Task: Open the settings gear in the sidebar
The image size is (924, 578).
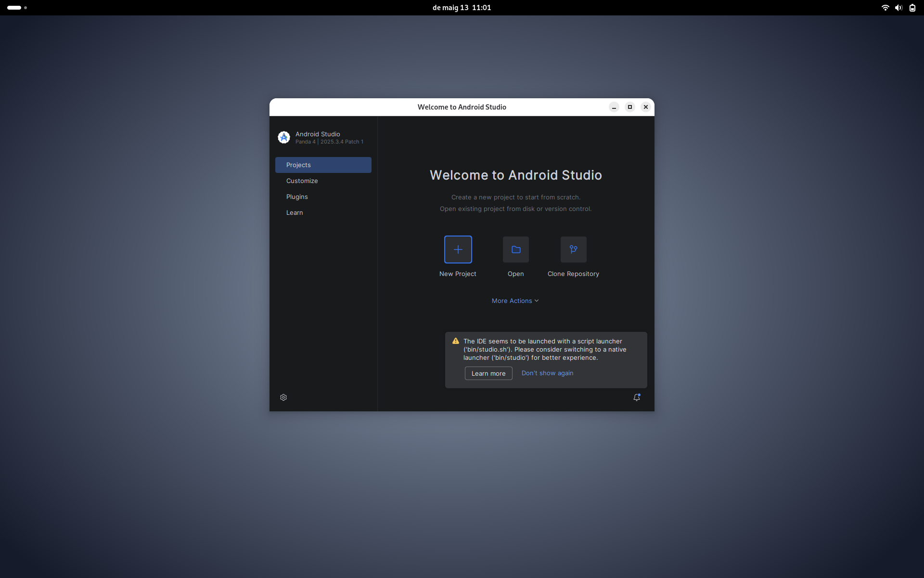Action: (x=283, y=397)
